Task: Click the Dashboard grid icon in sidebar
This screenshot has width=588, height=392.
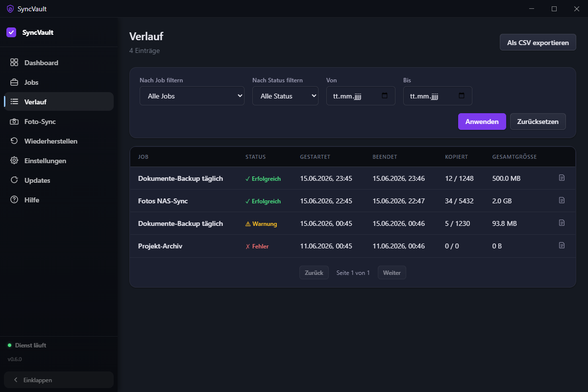Action: point(14,63)
